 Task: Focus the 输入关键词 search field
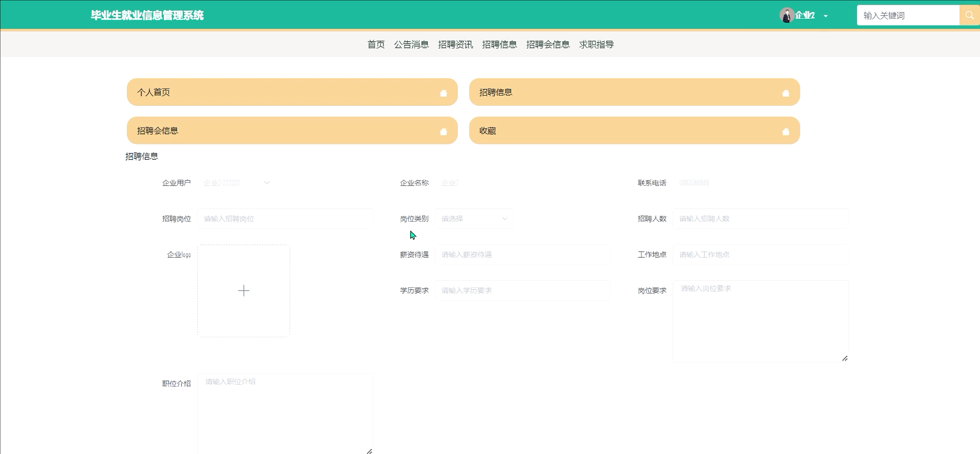tap(908, 15)
